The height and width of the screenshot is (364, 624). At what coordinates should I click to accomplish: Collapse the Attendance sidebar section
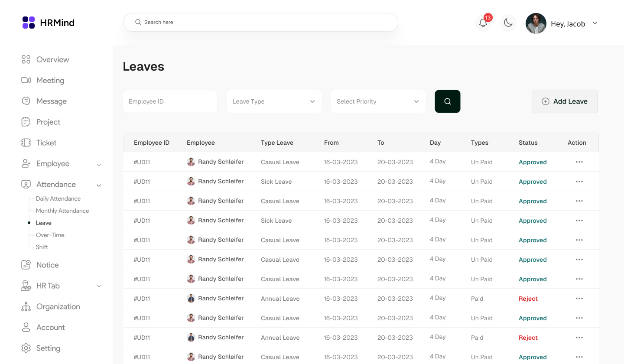(x=99, y=185)
